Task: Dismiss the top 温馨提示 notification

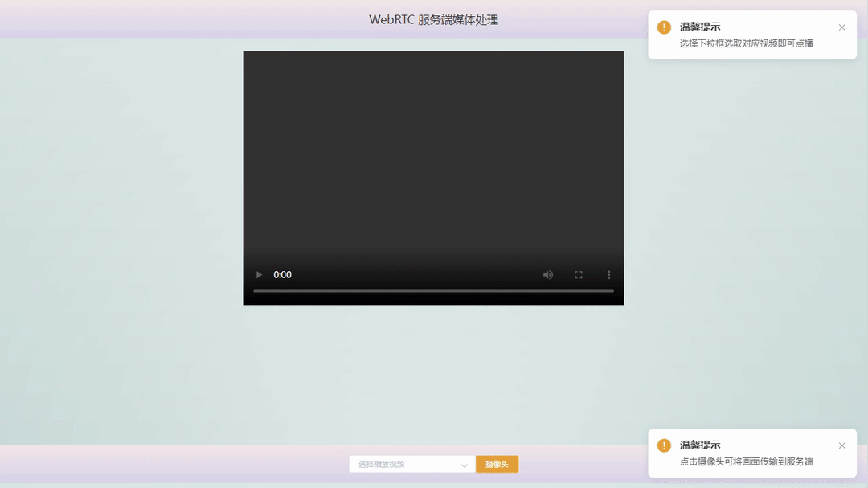Action: (x=841, y=27)
